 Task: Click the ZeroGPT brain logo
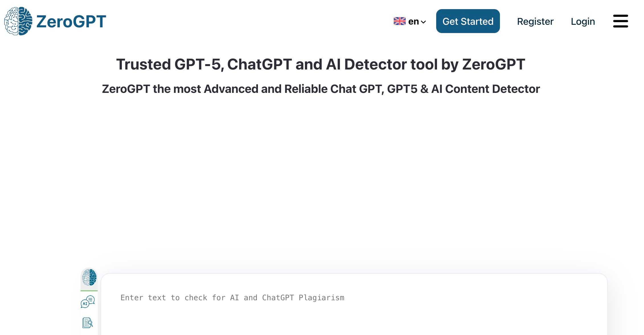18,21
